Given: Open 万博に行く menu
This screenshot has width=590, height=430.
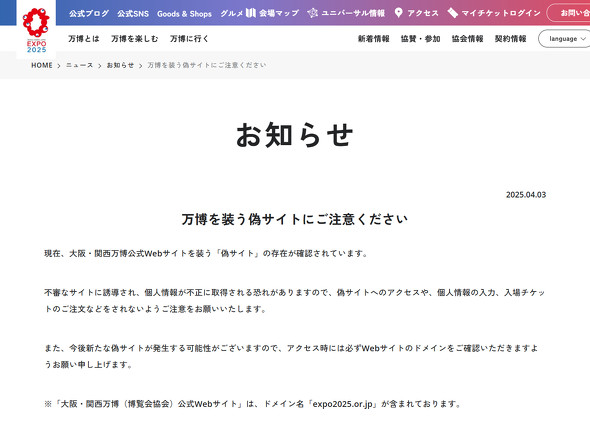Looking at the screenshot, I should point(189,39).
